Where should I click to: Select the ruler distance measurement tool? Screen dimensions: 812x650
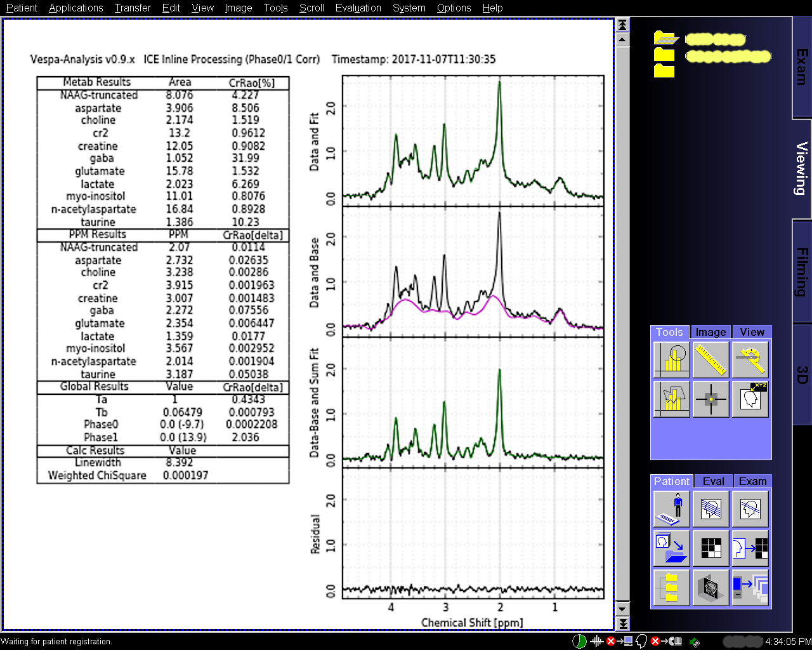pos(710,359)
